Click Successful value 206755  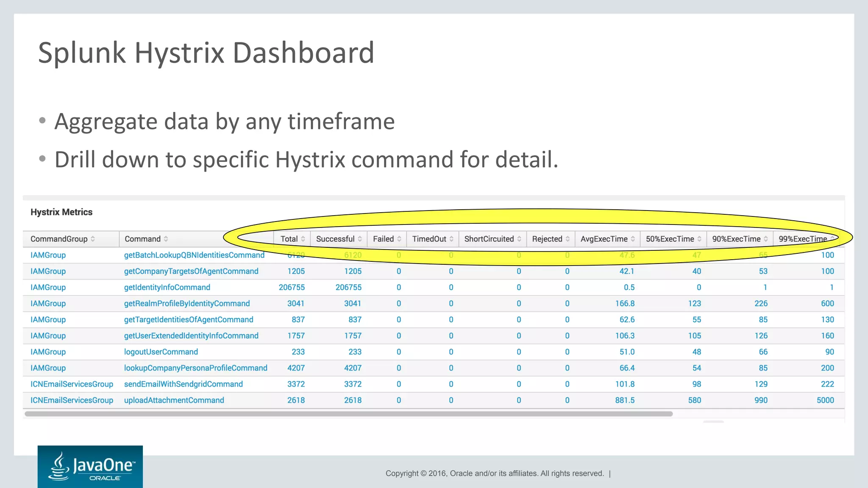coord(348,287)
